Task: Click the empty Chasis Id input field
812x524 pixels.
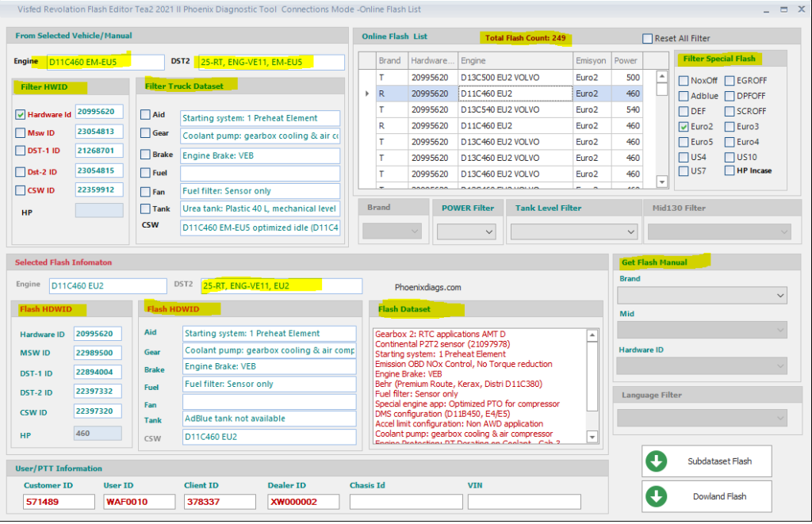Action: (406, 502)
